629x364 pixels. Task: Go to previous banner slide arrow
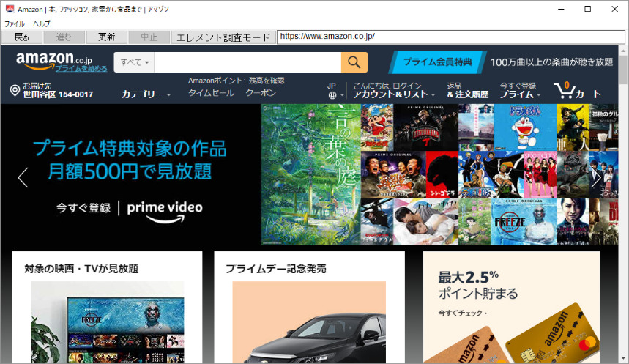(23, 177)
